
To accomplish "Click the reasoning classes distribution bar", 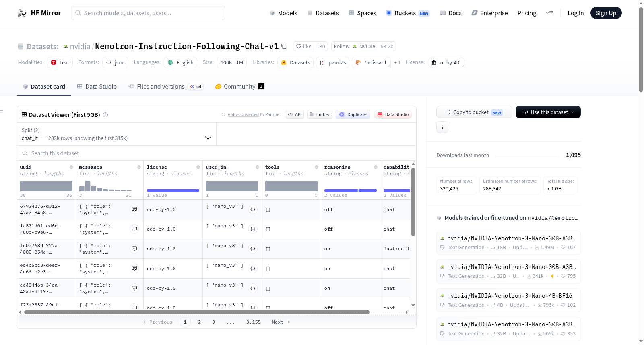I will point(350,190).
